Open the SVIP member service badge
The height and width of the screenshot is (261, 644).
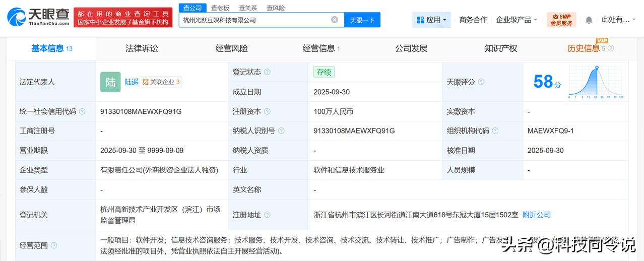point(561,20)
